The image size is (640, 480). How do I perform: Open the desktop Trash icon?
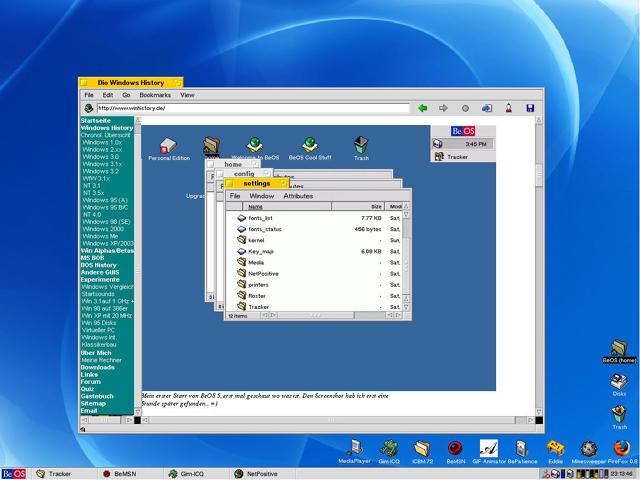click(619, 417)
